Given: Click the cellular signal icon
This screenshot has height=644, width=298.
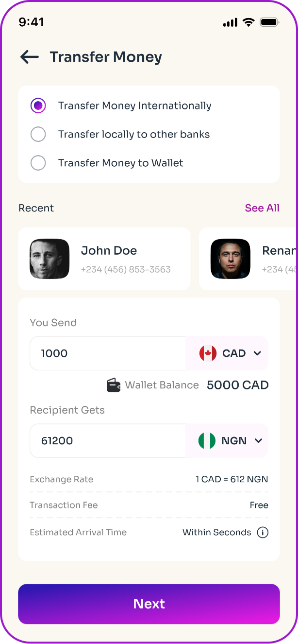Looking at the screenshot, I should (230, 22).
